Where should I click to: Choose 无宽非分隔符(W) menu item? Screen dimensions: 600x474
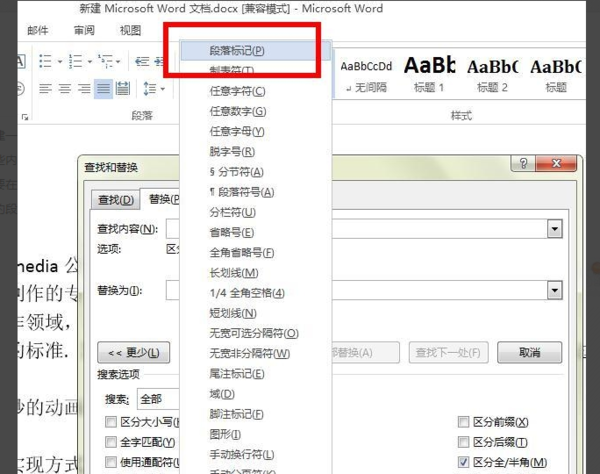(256, 353)
